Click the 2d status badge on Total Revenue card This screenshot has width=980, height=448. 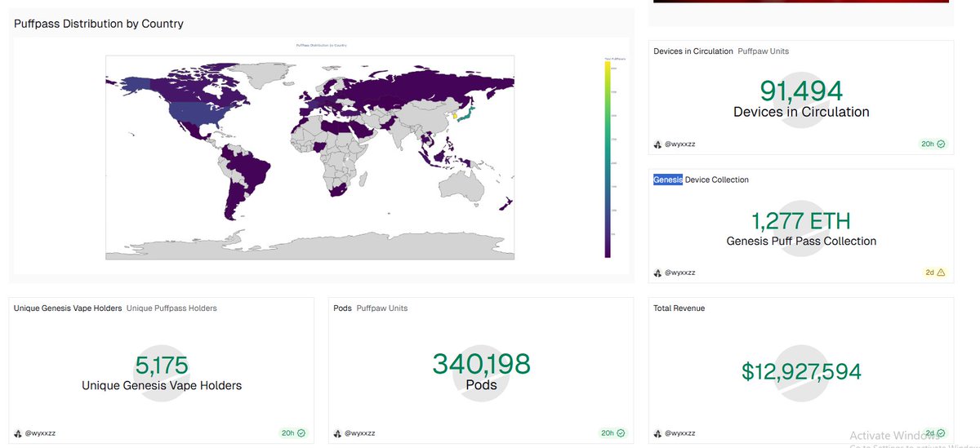click(934, 433)
